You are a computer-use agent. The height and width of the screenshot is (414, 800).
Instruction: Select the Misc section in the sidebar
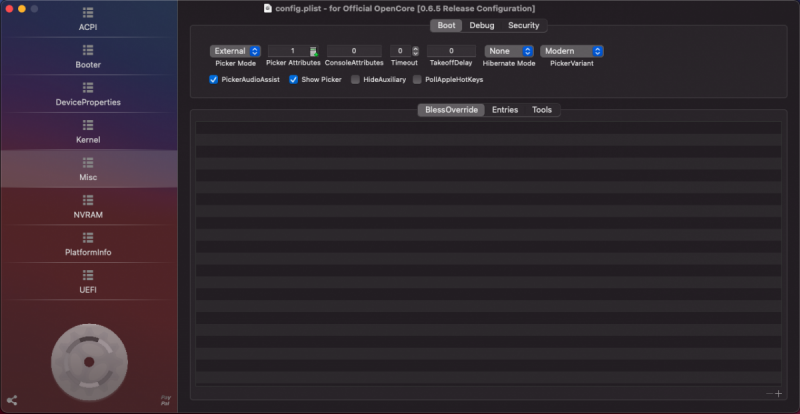88,169
